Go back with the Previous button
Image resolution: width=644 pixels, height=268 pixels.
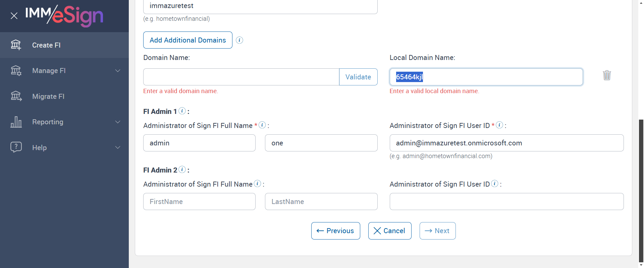pos(335,231)
